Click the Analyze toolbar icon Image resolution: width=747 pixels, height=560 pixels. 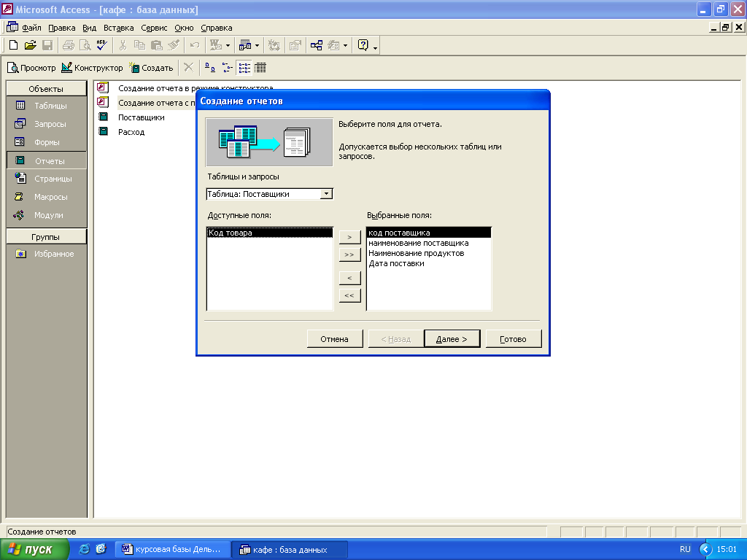(245, 45)
